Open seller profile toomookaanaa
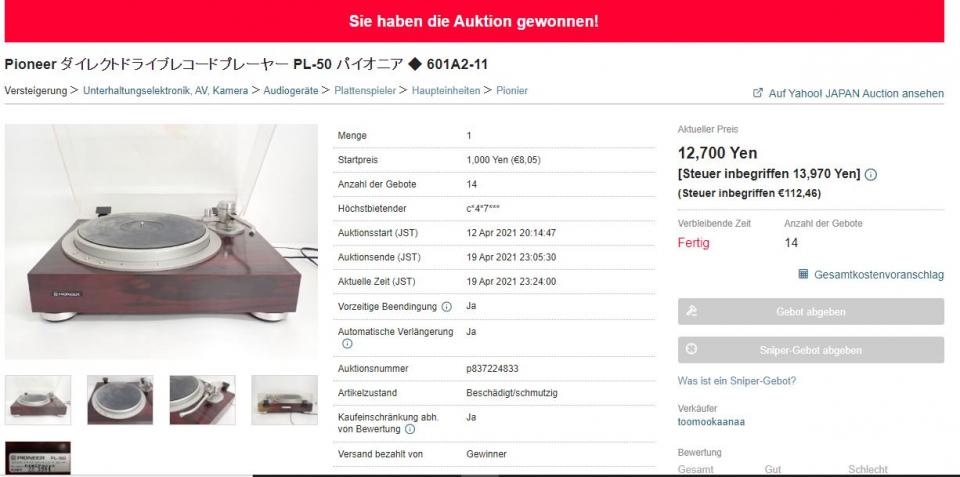The image size is (960, 477). [x=711, y=422]
